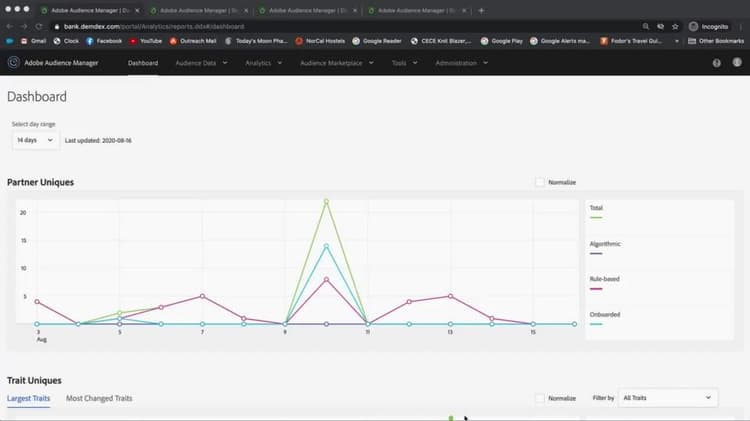750x421 pixels.
Task: Open the Facebook bookmark
Action: (x=104, y=41)
